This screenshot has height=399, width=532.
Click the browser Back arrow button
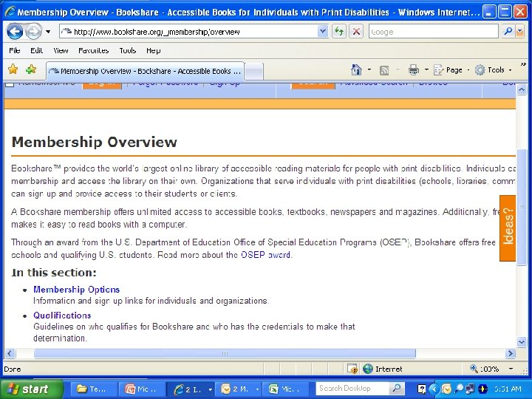click(15, 32)
